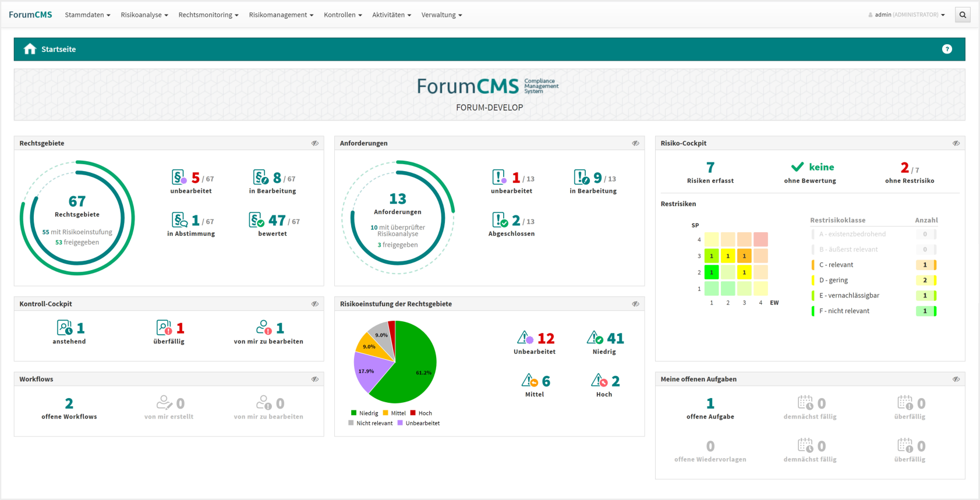The height and width of the screenshot is (500, 980).
Task: Click the F - nicht relevant count swatch
Action: [x=925, y=311]
